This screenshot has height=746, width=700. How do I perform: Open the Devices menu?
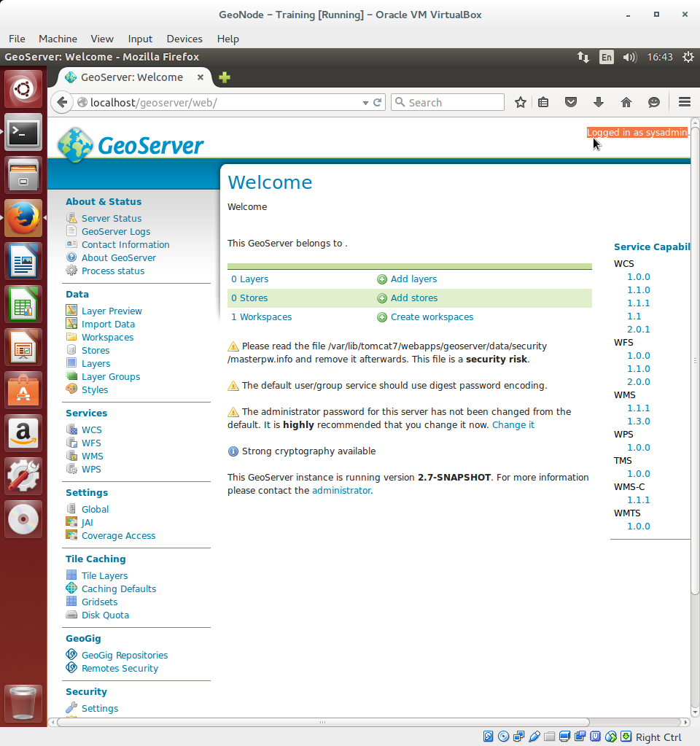(x=184, y=39)
